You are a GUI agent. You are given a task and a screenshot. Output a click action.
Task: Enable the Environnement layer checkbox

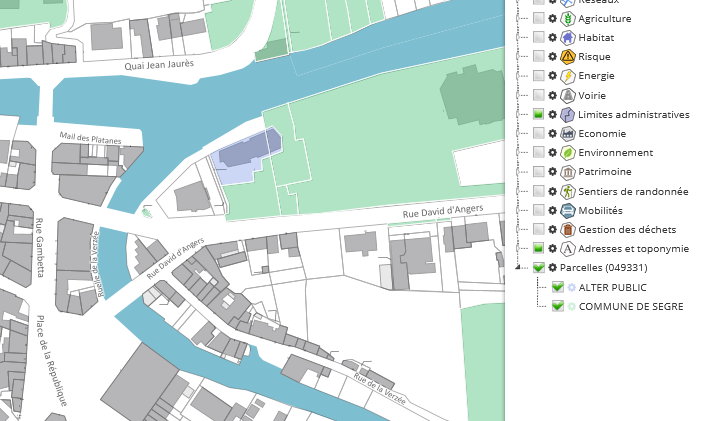point(539,153)
